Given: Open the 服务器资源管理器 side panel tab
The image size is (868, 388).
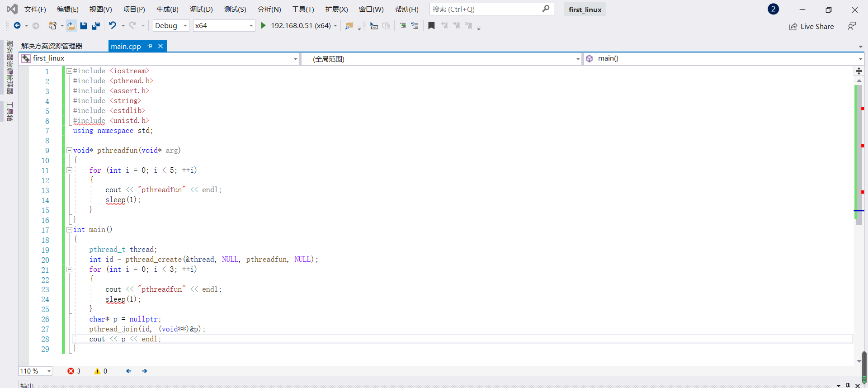Looking at the screenshot, I should tap(9, 67).
